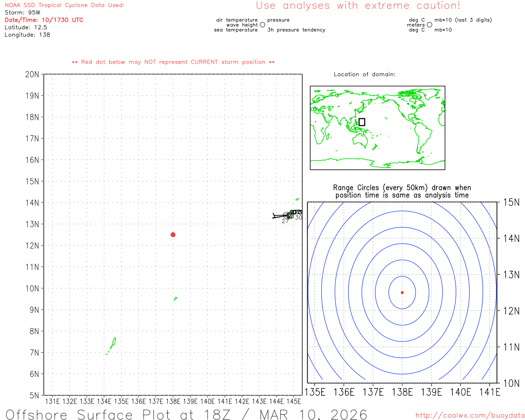
Task: Click the red storm position dot on main map
Action: 173,235
